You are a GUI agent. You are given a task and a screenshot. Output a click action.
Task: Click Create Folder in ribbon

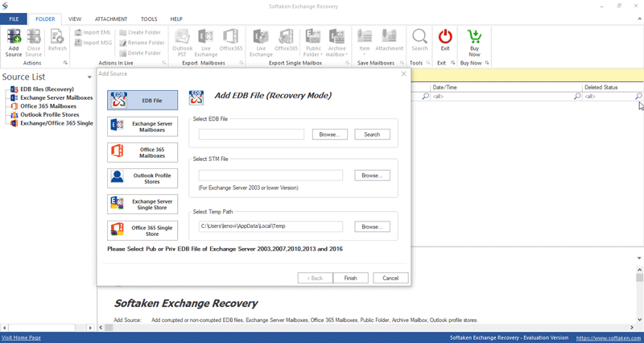(139, 32)
